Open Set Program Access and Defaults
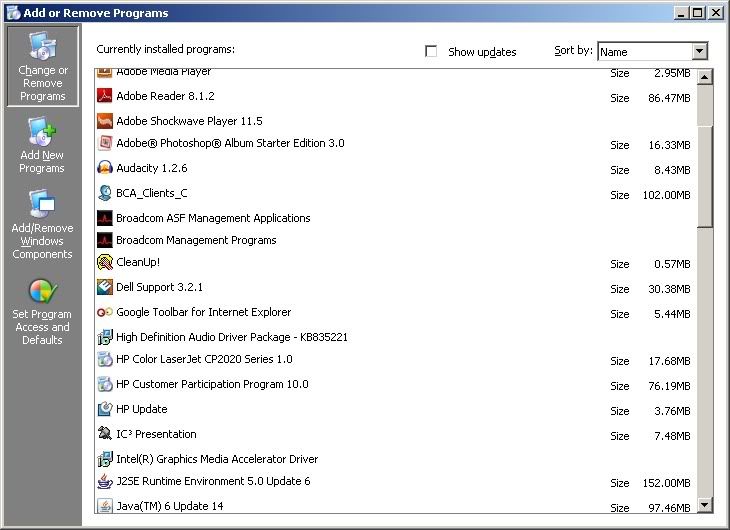 coord(42,312)
